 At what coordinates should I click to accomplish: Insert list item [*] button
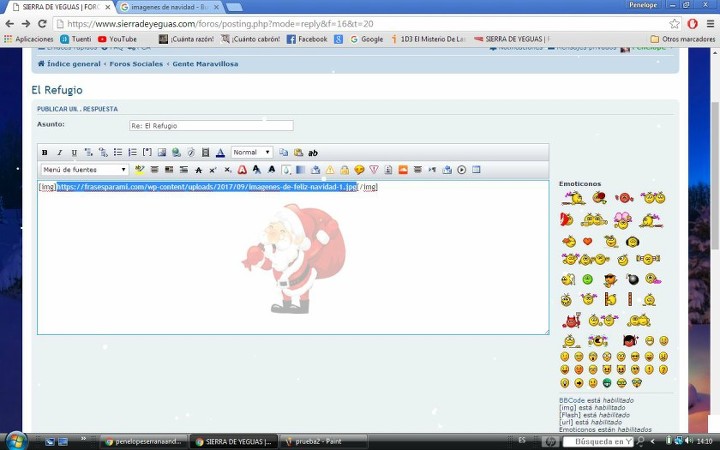[147, 152]
